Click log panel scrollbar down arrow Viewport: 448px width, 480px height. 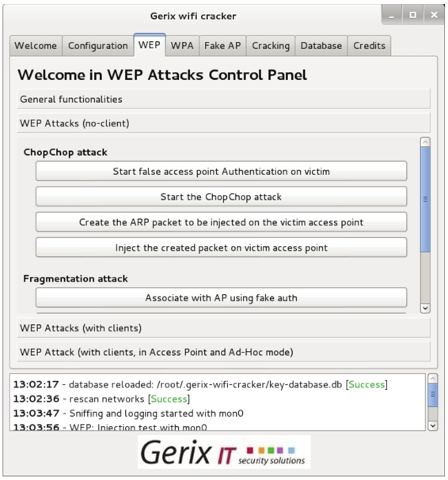coord(433,425)
